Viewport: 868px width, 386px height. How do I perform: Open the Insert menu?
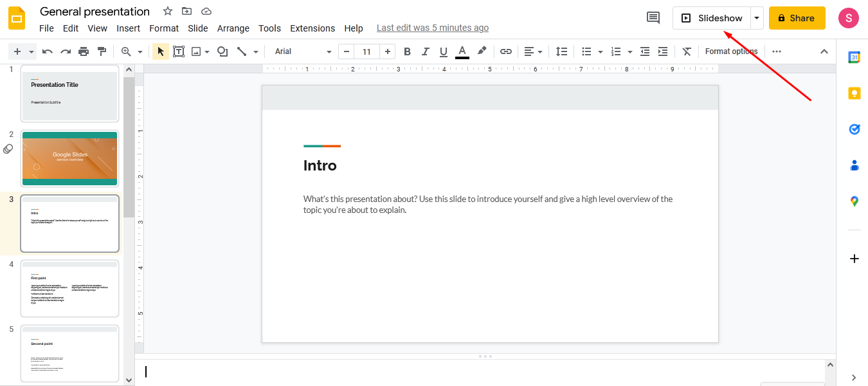128,28
